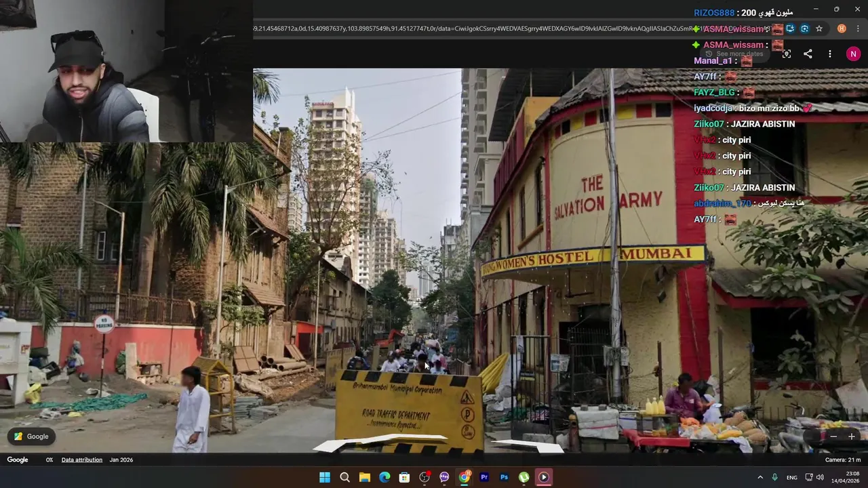Click RIZOS888 chat username

pyautogui.click(x=714, y=13)
